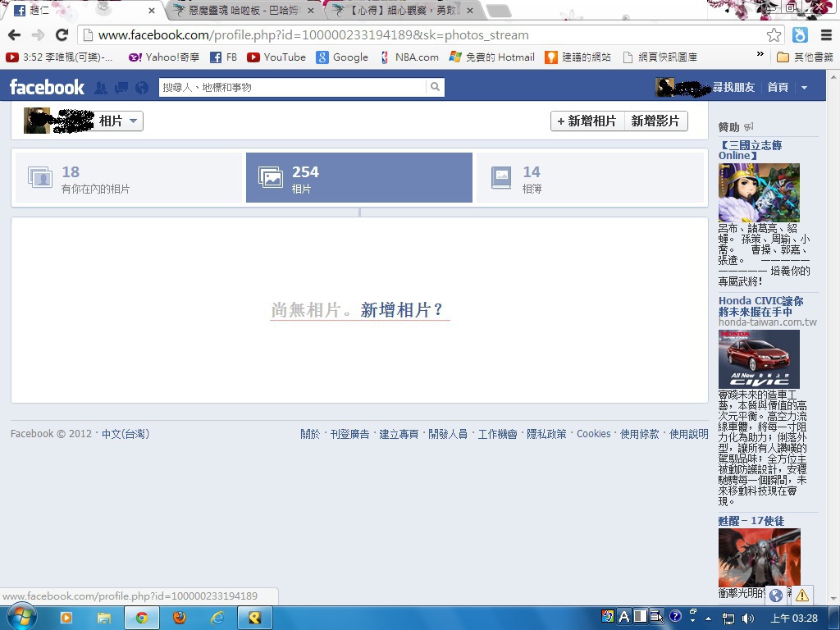The image size is (840, 630).
Task: Reload the page with the refresh icon
Action: pyautogui.click(x=62, y=35)
